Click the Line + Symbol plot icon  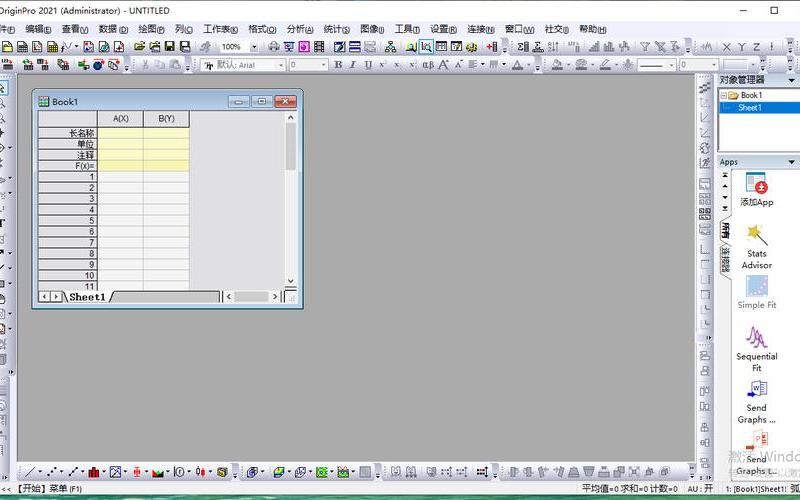coord(73,472)
